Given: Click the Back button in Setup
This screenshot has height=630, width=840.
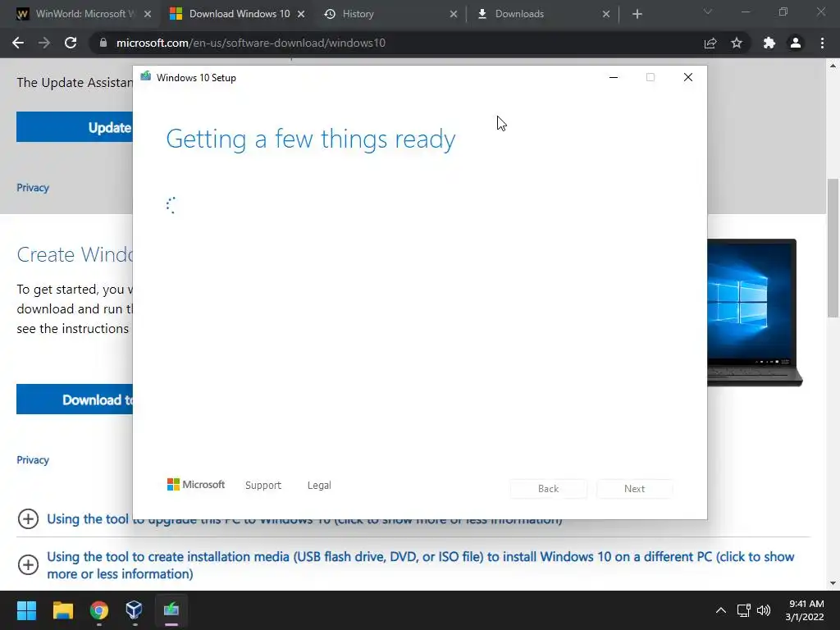Looking at the screenshot, I should pos(548,489).
